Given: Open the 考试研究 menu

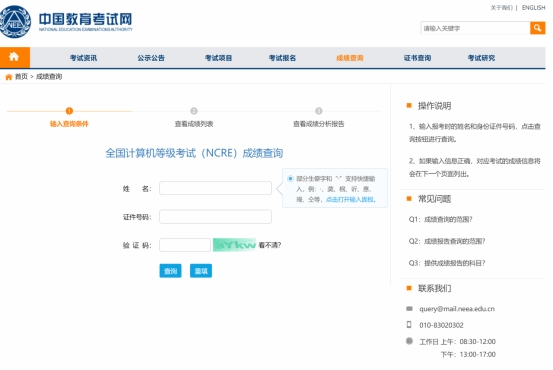Looking at the screenshot, I should [481, 58].
